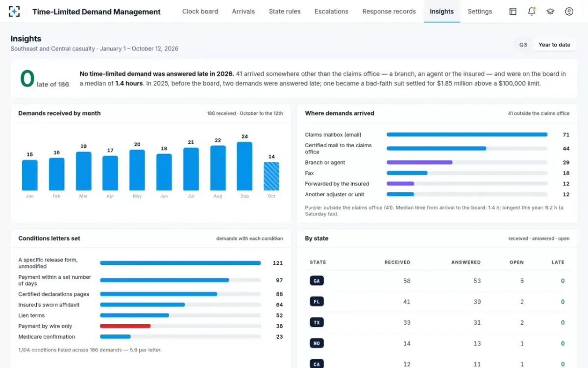The width and height of the screenshot is (588, 368).
Task: Select the Year to date range
Action: pos(554,45)
